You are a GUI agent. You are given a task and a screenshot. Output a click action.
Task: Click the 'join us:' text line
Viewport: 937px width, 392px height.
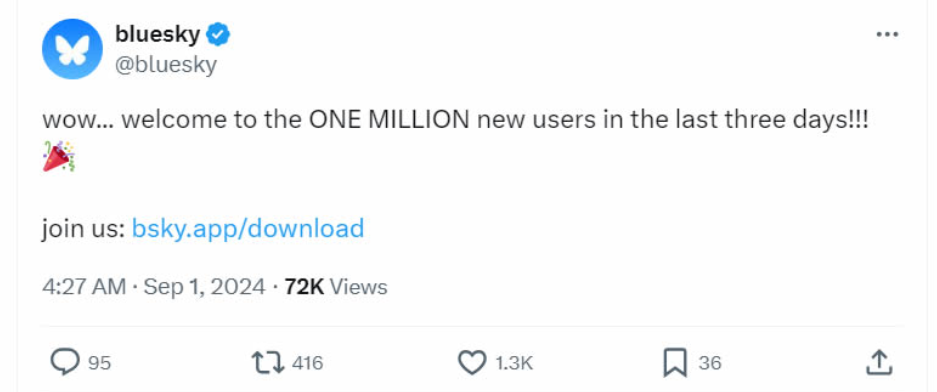pyautogui.click(x=83, y=228)
